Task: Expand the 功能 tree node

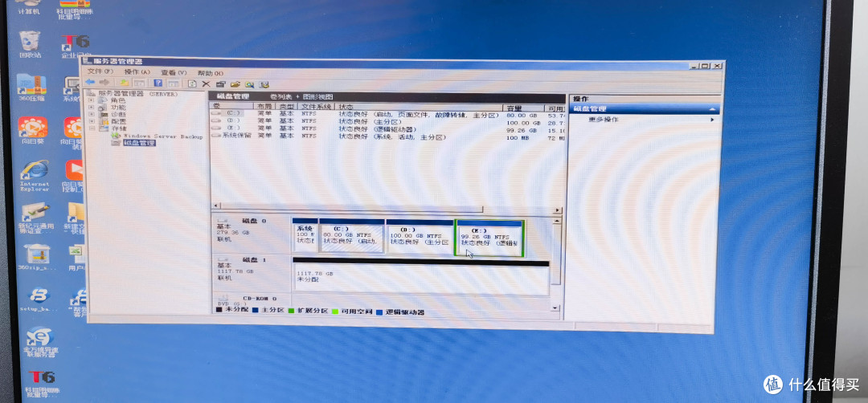Action: (91, 108)
